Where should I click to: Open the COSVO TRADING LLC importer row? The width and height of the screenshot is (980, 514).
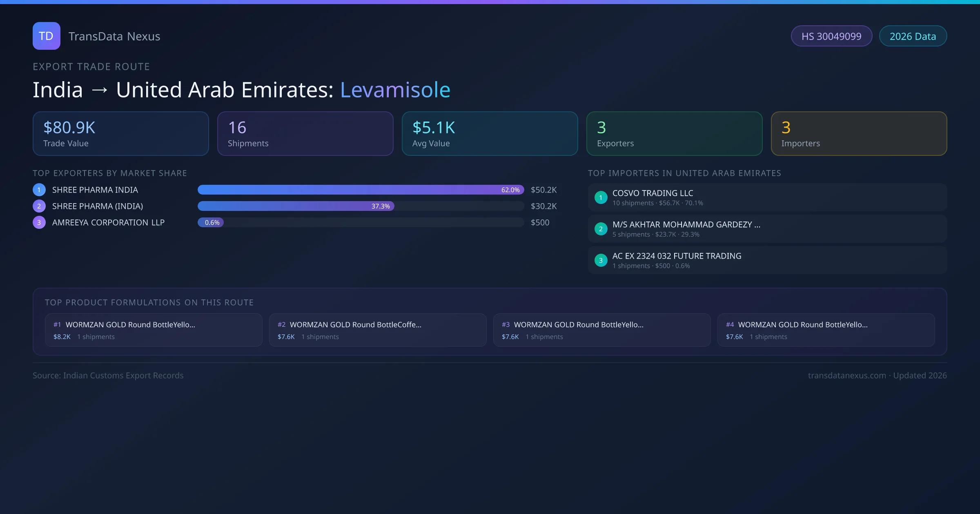click(767, 197)
